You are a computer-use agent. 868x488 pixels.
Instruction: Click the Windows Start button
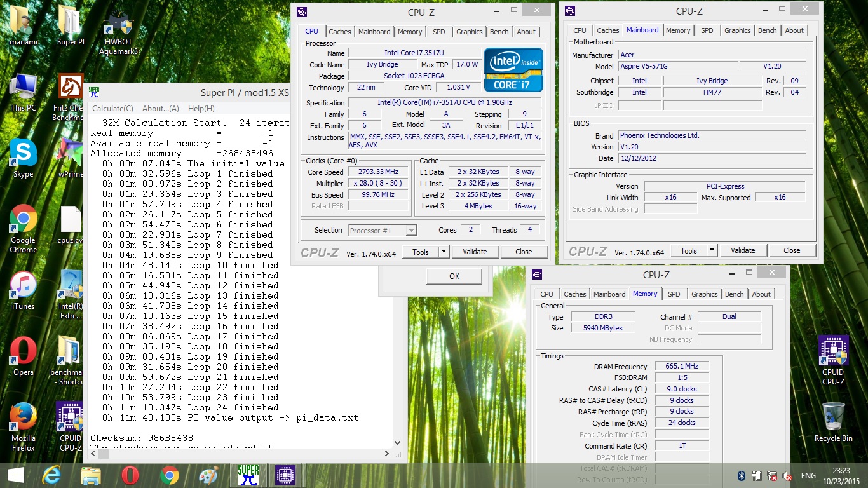16,475
